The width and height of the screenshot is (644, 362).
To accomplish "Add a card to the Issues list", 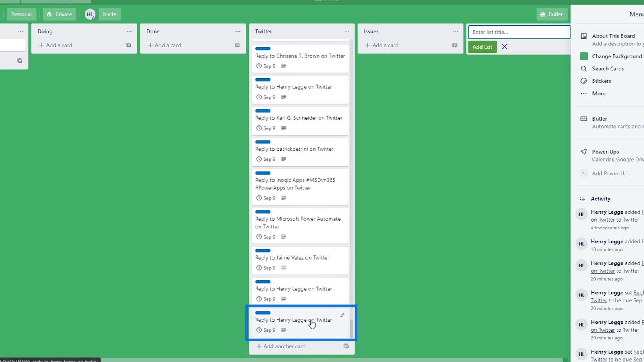I will (x=382, y=45).
